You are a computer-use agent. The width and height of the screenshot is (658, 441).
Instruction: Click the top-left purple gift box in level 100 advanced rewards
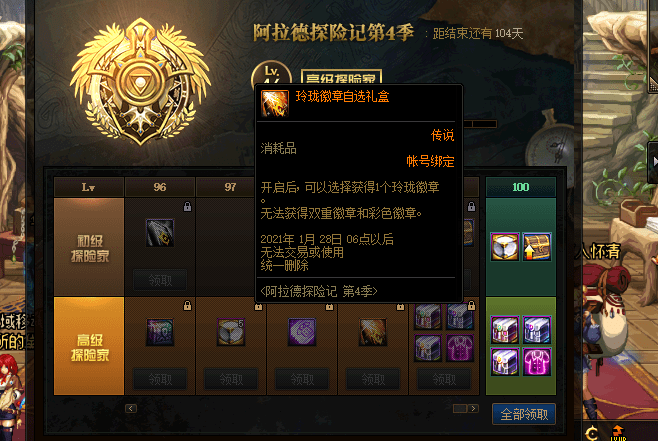coord(505,330)
